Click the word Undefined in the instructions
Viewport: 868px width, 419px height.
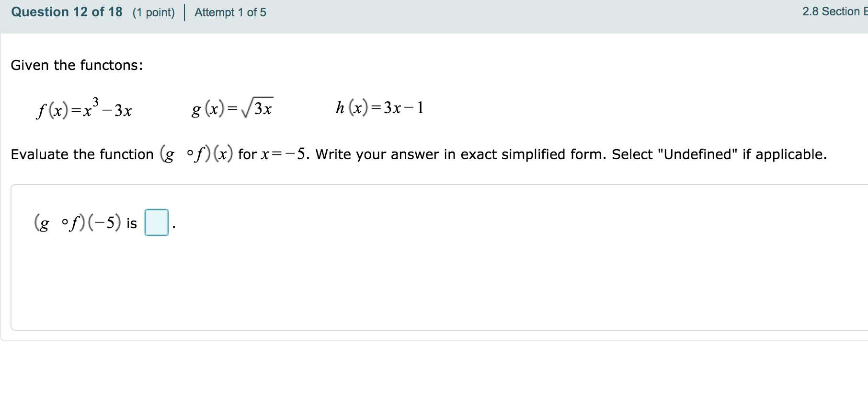(x=698, y=154)
